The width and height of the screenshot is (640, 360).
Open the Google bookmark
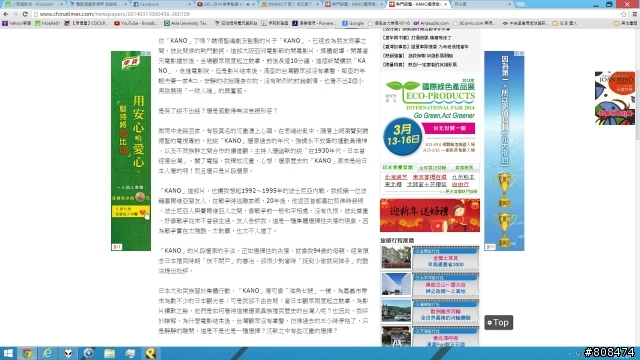(x=353, y=23)
